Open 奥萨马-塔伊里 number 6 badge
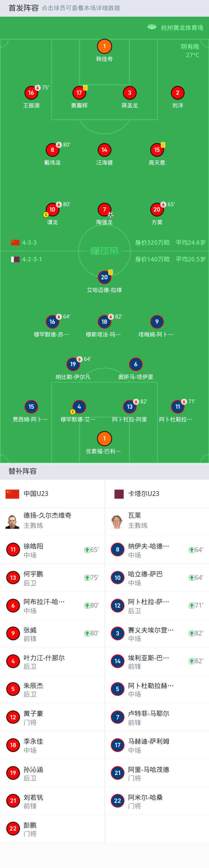This screenshot has width=209, height=868. click(136, 364)
